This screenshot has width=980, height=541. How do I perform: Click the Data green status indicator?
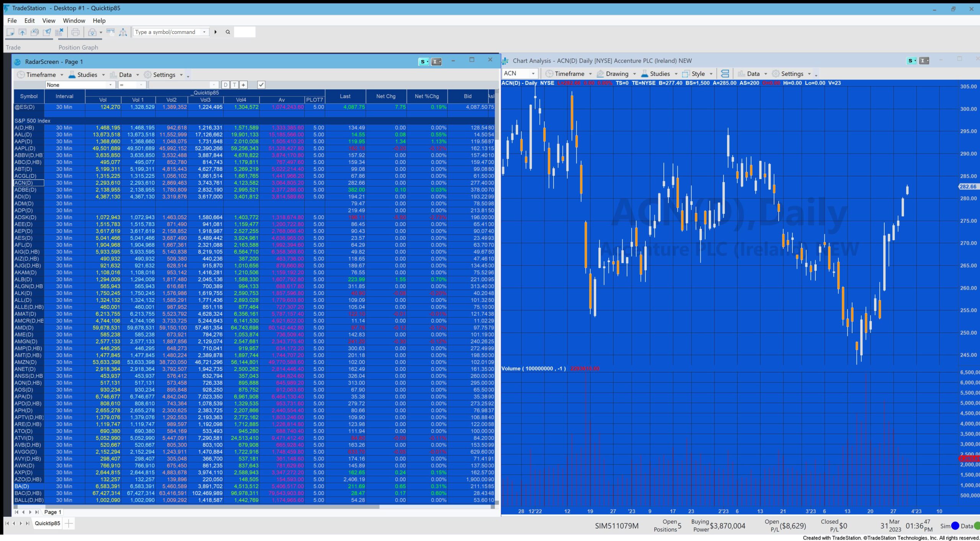977,526
